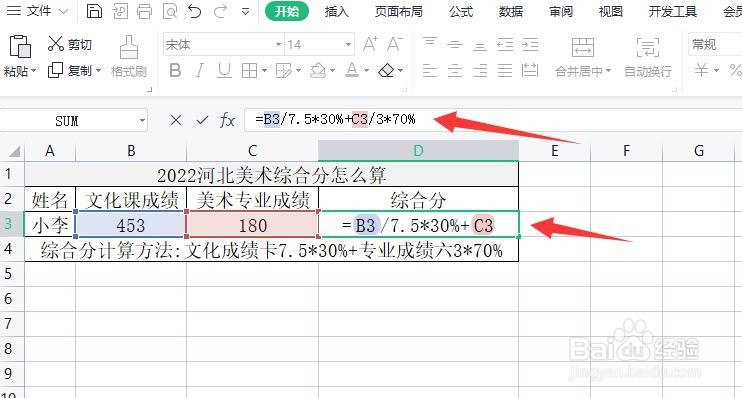This screenshot has width=742, height=398.
Task: Open the 文件 menu
Action: pyautogui.click(x=37, y=11)
